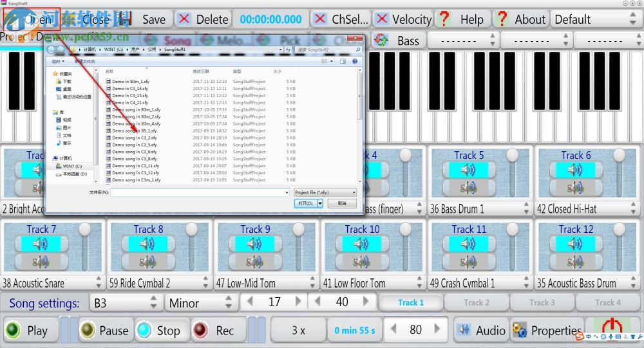The height and width of the screenshot is (348, 644).
Task: Open Help with the red question mark
Action: pyautogui.click(x=462, y=19)
